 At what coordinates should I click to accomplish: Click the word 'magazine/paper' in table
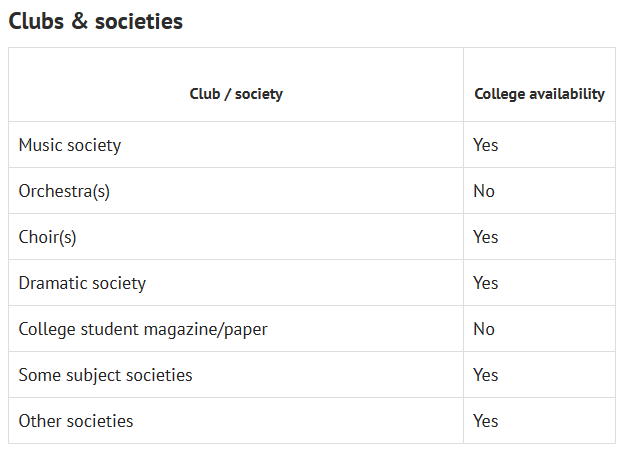click(x=205, y=329)
